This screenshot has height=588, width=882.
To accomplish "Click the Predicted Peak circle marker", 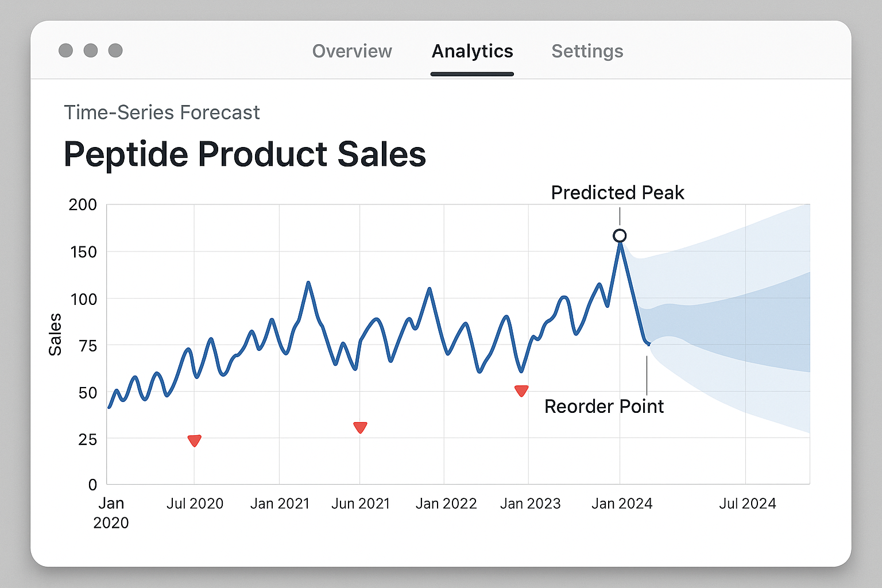I will tap(619, 235).
